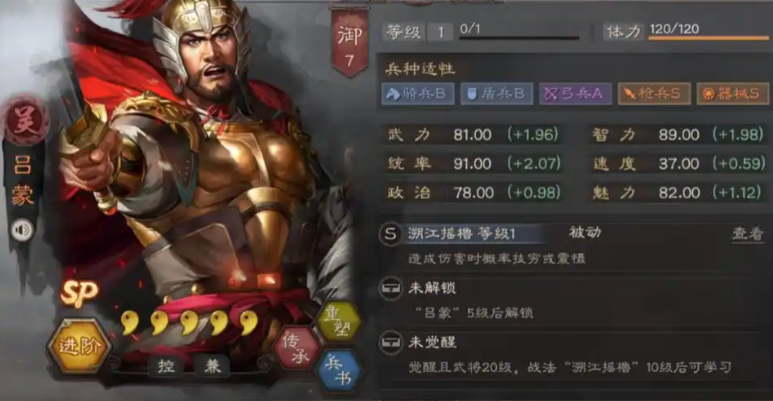This screenshot has height=401, width=773.
Task: Click the yellow 进阶 hexagon button
Action: click(x=79, y=346)
